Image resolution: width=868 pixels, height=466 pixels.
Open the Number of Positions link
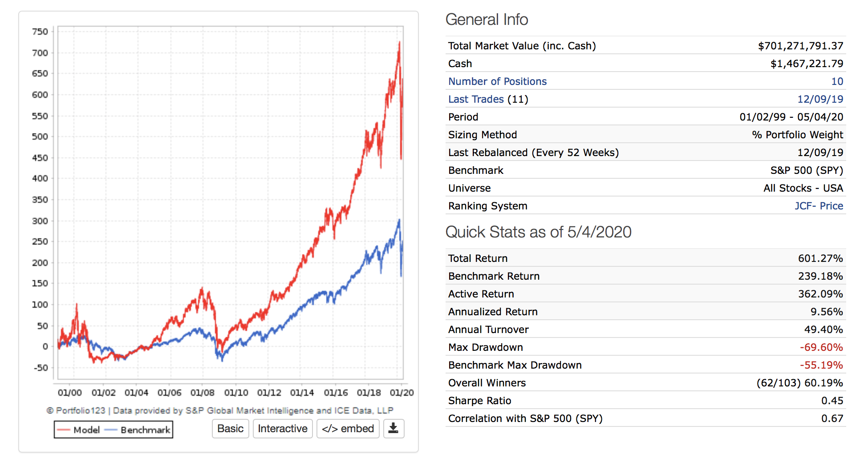click(497, 81)
